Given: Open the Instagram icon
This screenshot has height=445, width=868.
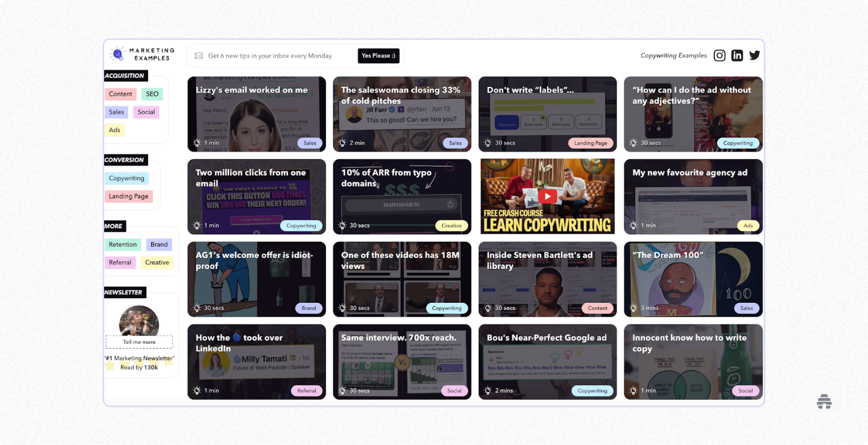Looking at the screenshot, I should coord(719,55).
